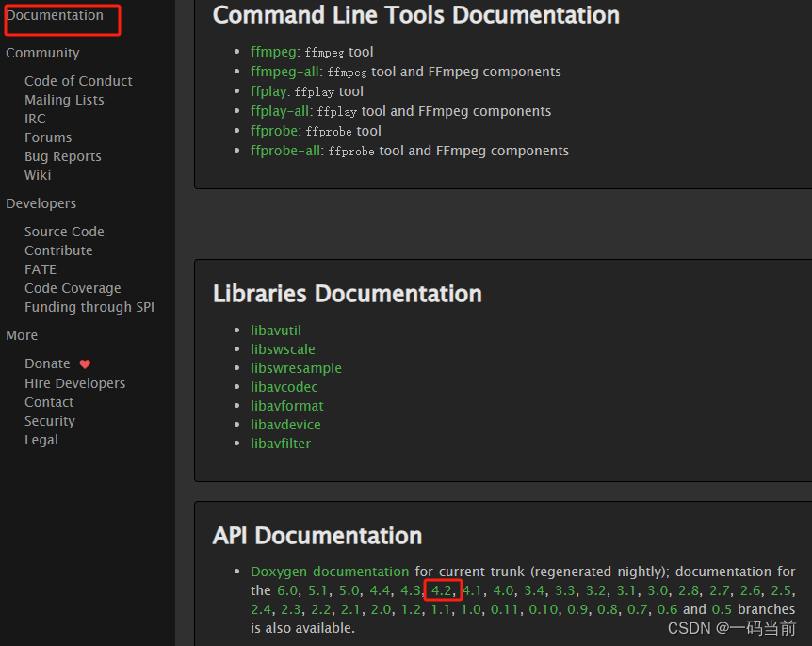812x646 pixels.
Task: Visit the Forums page
Action: 48,137
